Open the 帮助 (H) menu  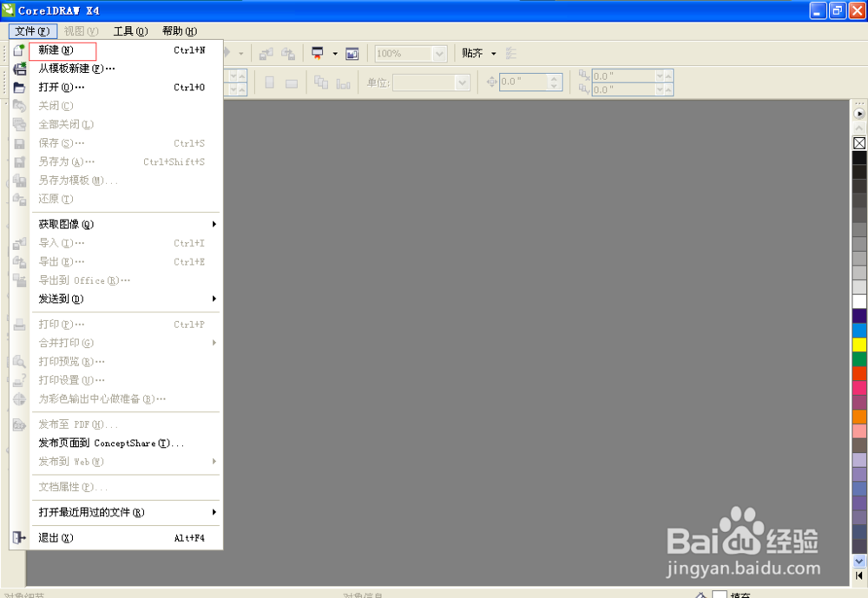pyautogui.click(x=180, y=31)
